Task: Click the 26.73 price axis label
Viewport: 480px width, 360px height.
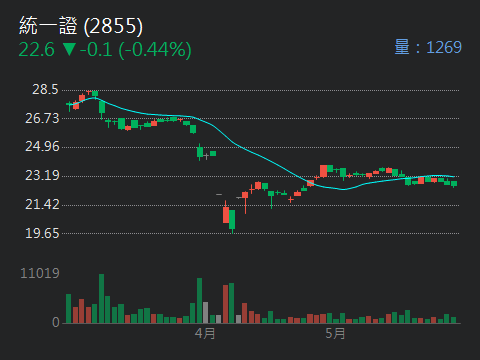Action: point(42,118)
